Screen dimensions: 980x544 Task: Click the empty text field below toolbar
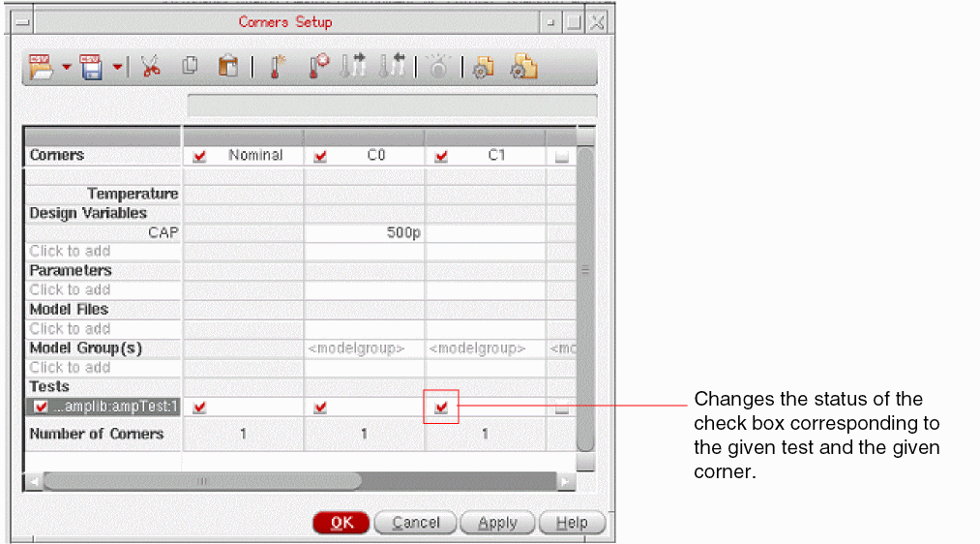click(393, 106)
